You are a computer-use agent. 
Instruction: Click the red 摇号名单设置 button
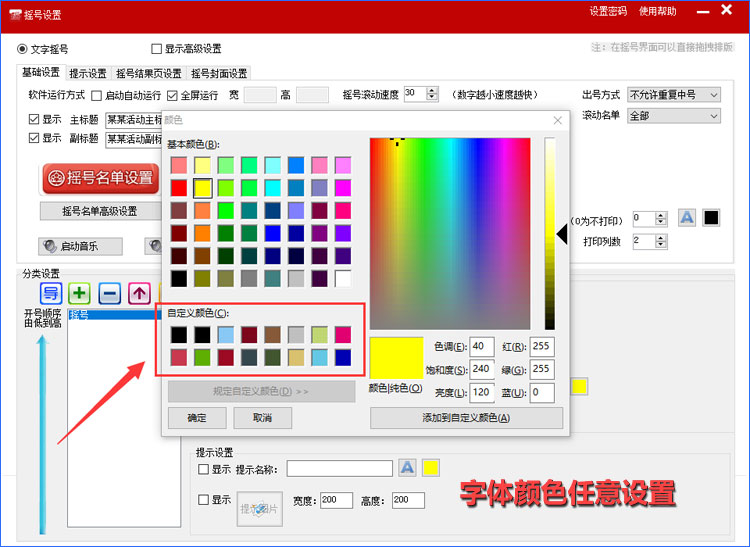[x=99, y=178]
